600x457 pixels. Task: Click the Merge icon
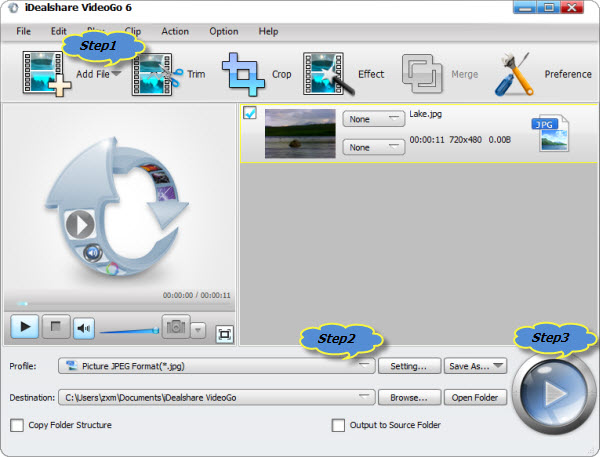[x=422, y=74]
